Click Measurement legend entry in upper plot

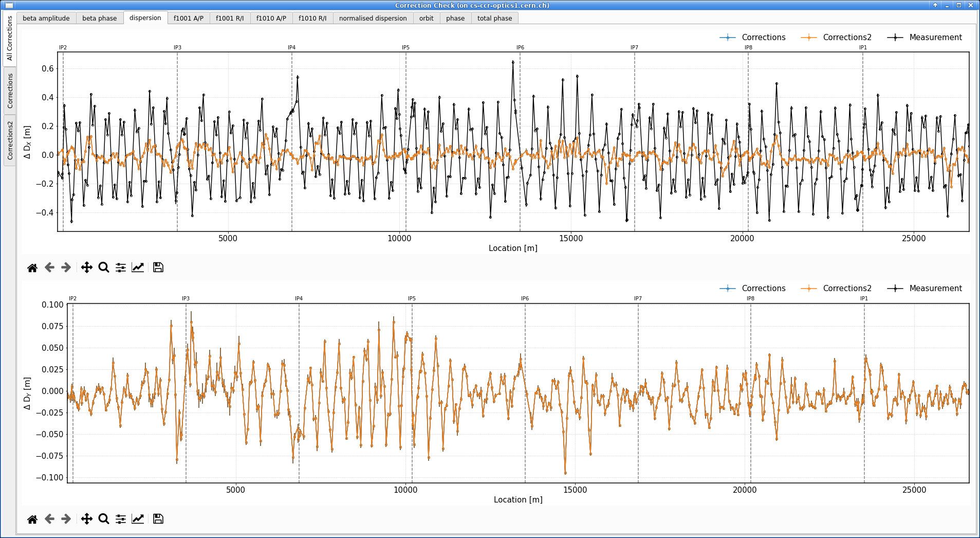924,38
